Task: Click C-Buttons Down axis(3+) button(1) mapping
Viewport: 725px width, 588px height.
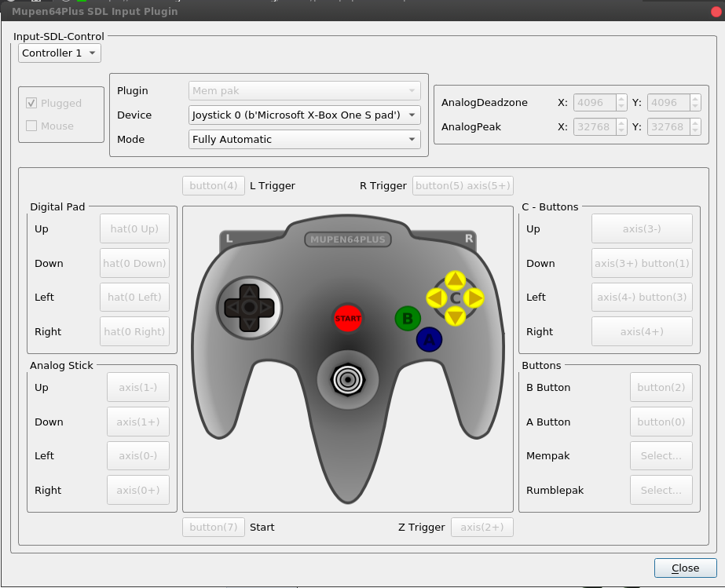Action: [642, 263]
